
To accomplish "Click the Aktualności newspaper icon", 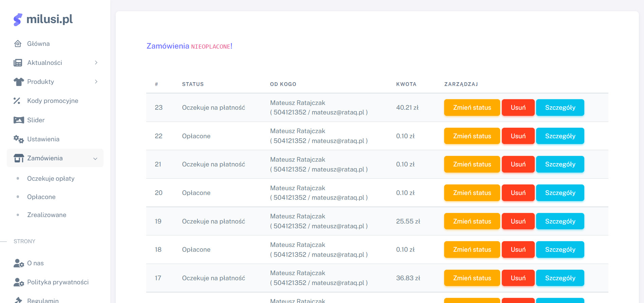I will click(18, 63).
